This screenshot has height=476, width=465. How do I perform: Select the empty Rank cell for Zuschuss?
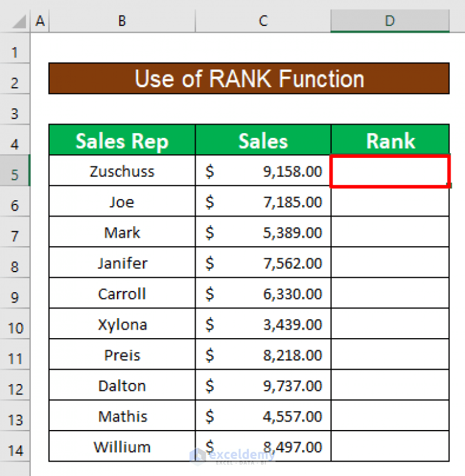(x=390, y=171)
